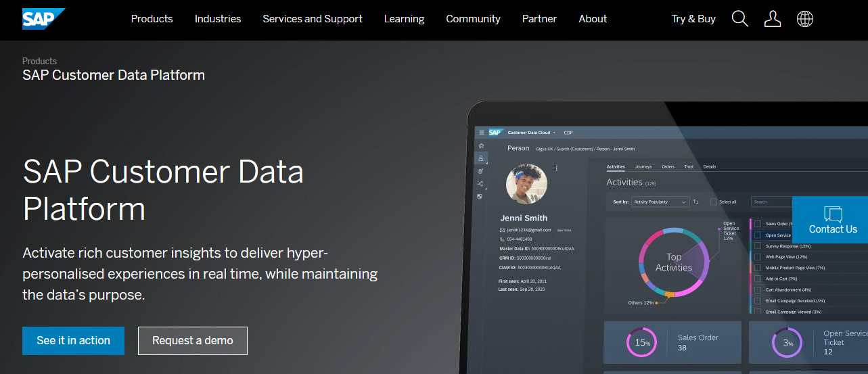Open the Community navigation menu
The width and height of the screenshot is (868, 374).
473,19
